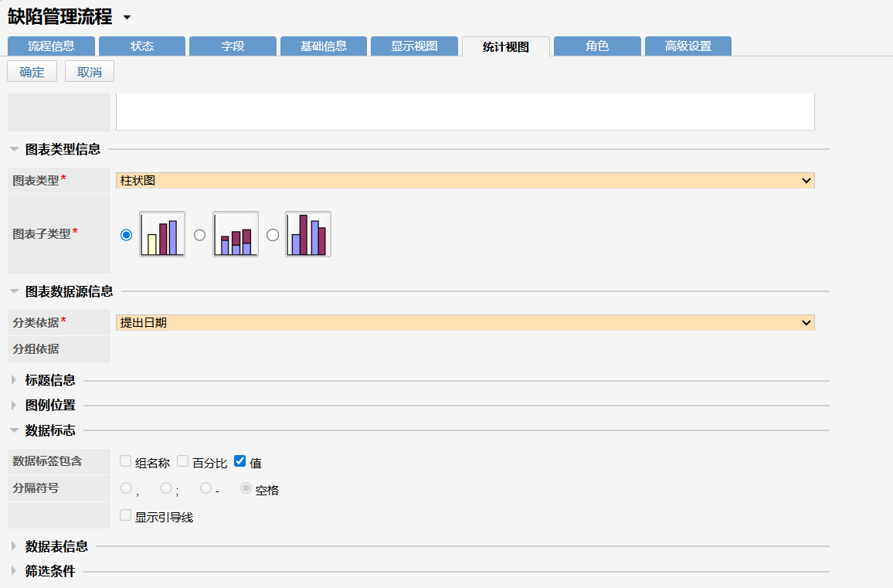
Task: Expand the 图例位置 section
Action: pos(14,405)
